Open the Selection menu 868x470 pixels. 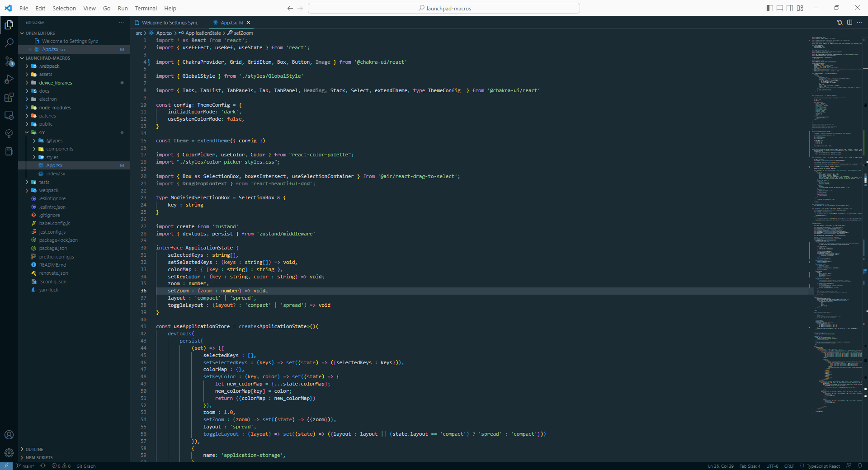(64, 8)
